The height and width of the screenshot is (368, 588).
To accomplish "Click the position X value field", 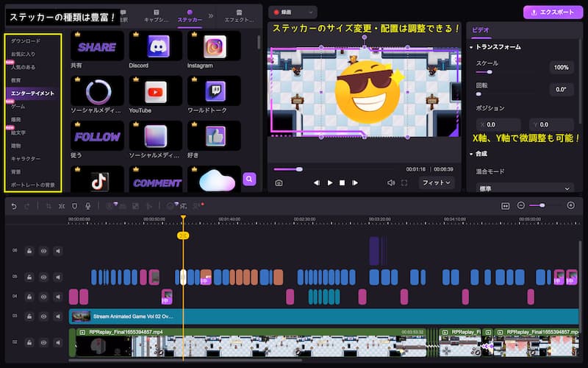I will click(x=498, y=124).
